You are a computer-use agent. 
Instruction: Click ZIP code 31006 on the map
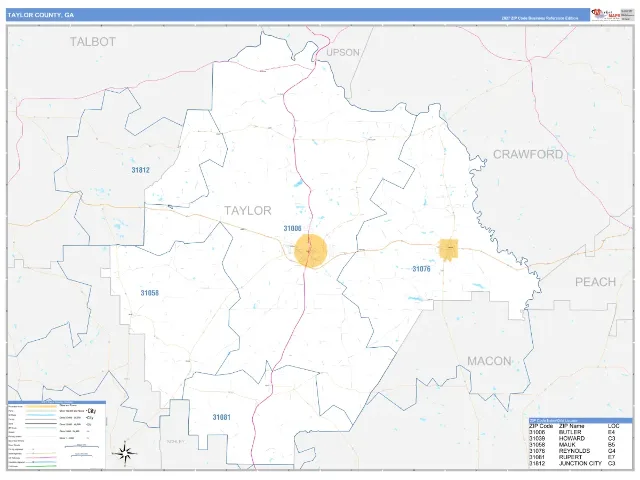pyautogui.click(x=292, y=229)
